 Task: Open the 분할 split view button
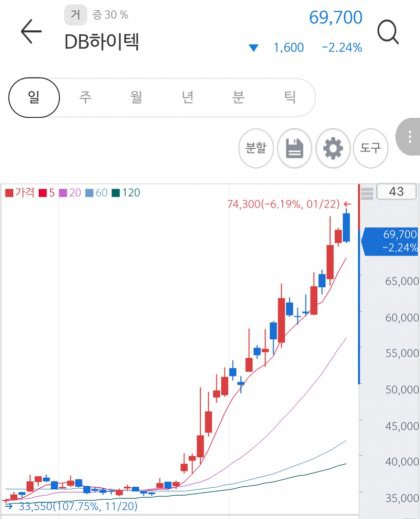tap(256, 148)
